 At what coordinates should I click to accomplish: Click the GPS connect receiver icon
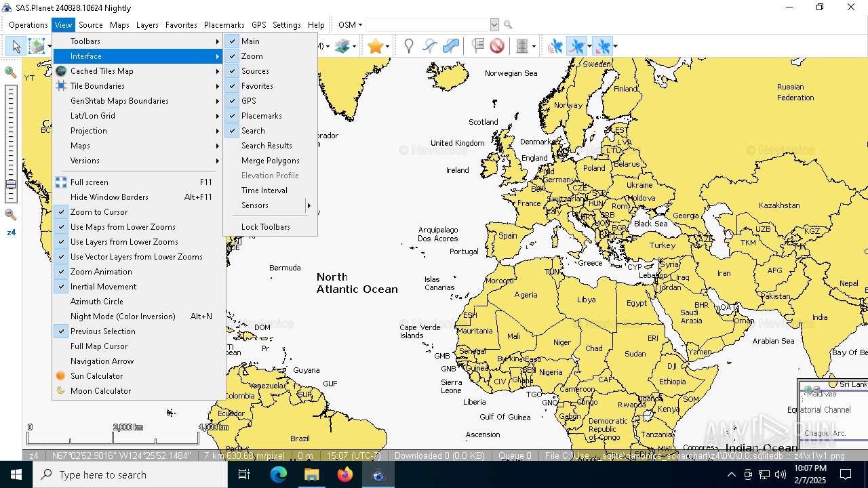click(555, 46)
